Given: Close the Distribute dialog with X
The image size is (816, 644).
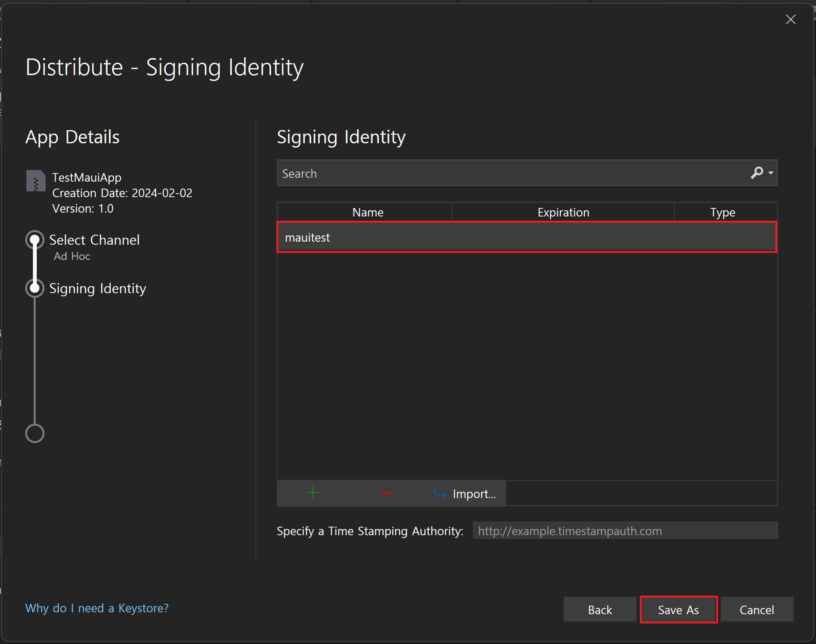Looking at the screenshot, I should pyautogui.click(x=790, y=19).
